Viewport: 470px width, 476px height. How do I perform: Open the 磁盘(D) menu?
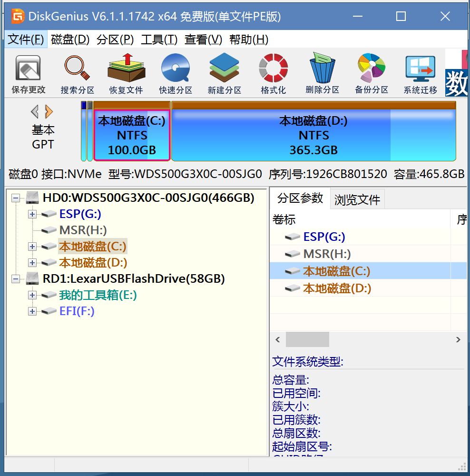click(70, 40)
